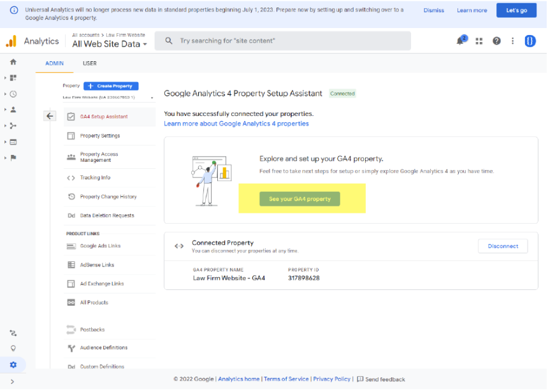Screen dimensions: 548x392
Task: Expand the left sidebar with bottom chevron
Action: 12,382
